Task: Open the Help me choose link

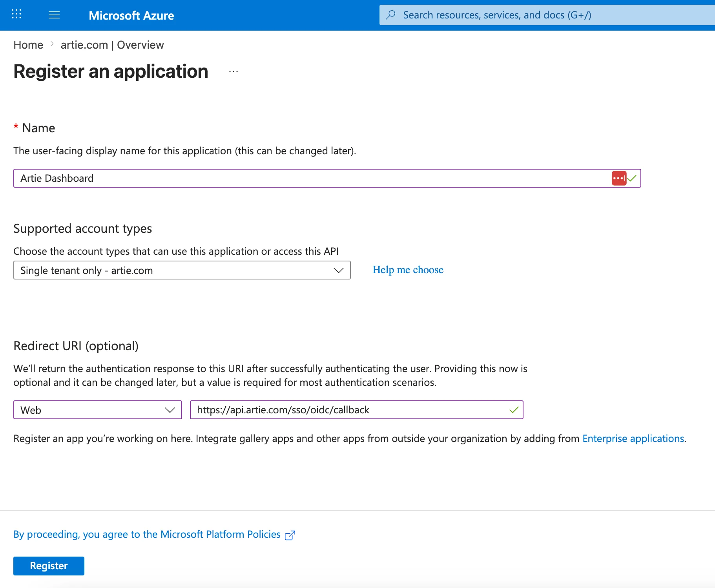Action: click(x=408, y=270)
